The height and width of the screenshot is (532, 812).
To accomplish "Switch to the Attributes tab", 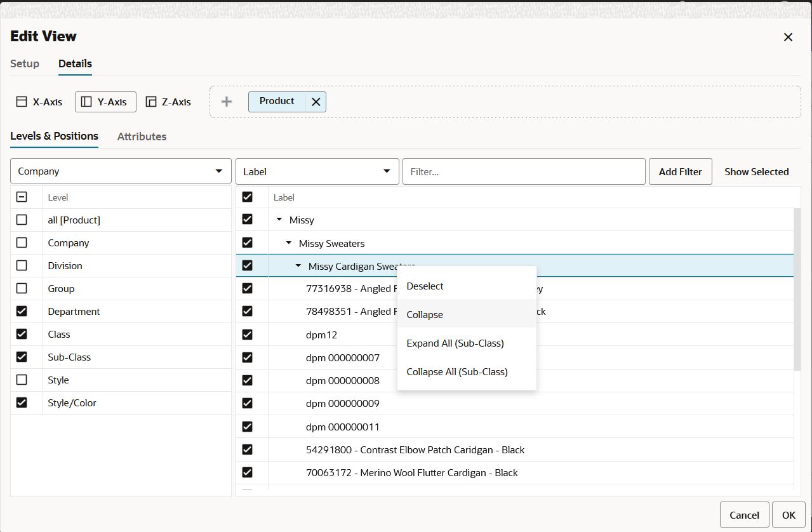I will pos(142,136).
